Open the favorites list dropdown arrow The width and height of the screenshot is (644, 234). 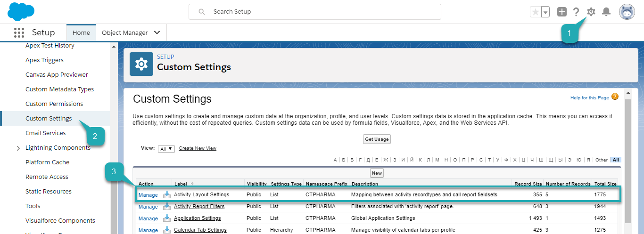(x=545, y=12)
